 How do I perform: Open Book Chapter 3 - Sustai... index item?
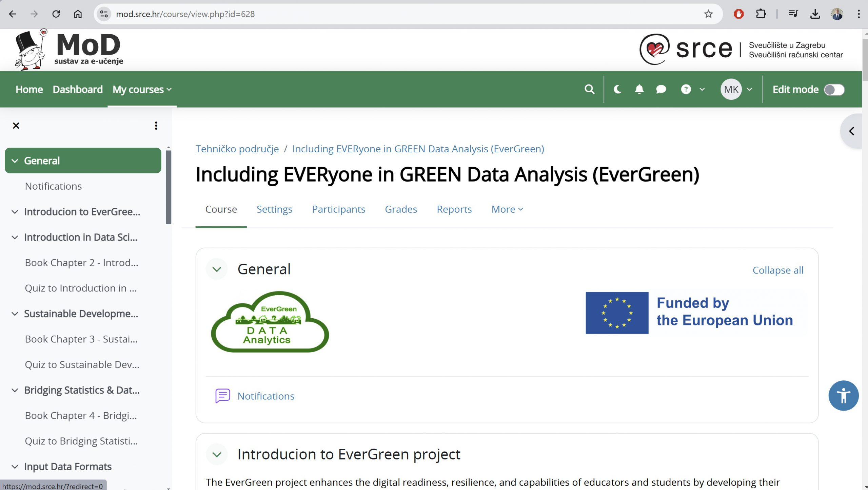click(x=81, y=339)
